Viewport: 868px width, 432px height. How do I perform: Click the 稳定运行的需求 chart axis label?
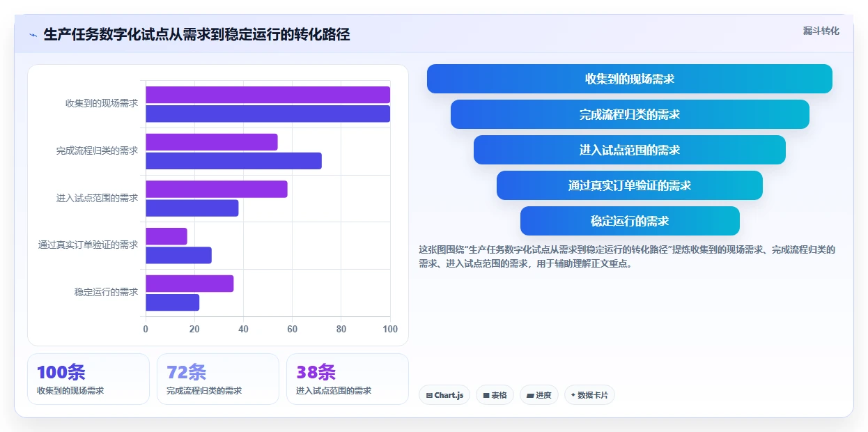[x=107, y=292]
